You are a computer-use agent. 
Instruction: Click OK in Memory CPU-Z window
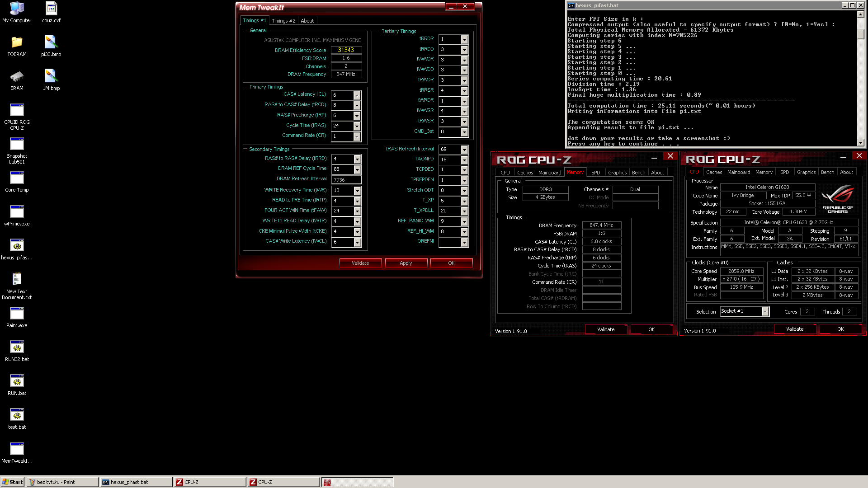coord(651,329)
